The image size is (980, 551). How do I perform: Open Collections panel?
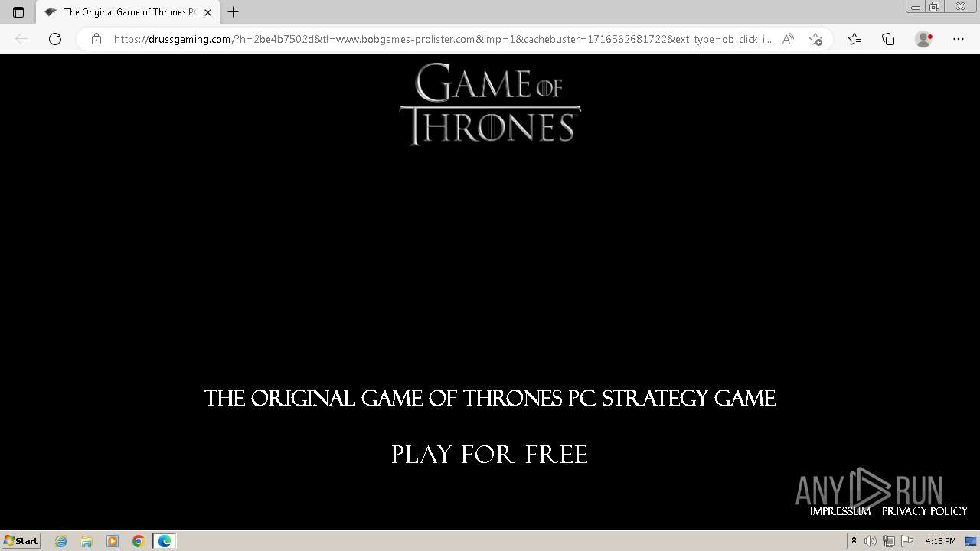(888, 39)
